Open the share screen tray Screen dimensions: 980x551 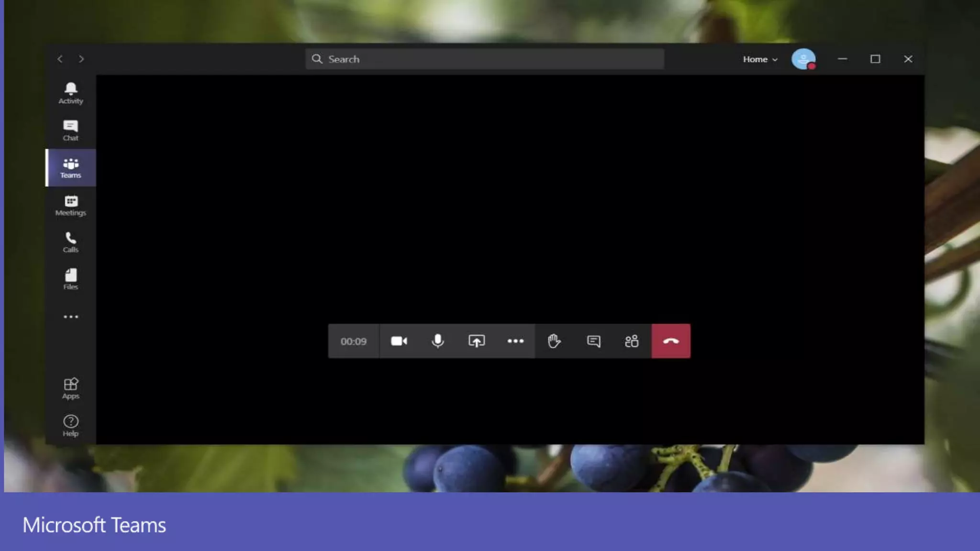[x=476, y=341]
